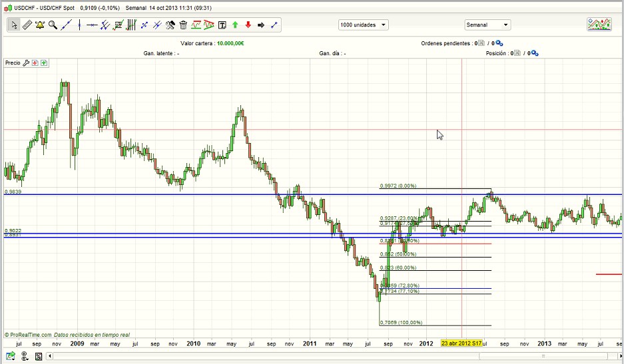This screenshot has width=624, height=364.
Task: Select the last blue line segment tool
Action: 274,25
